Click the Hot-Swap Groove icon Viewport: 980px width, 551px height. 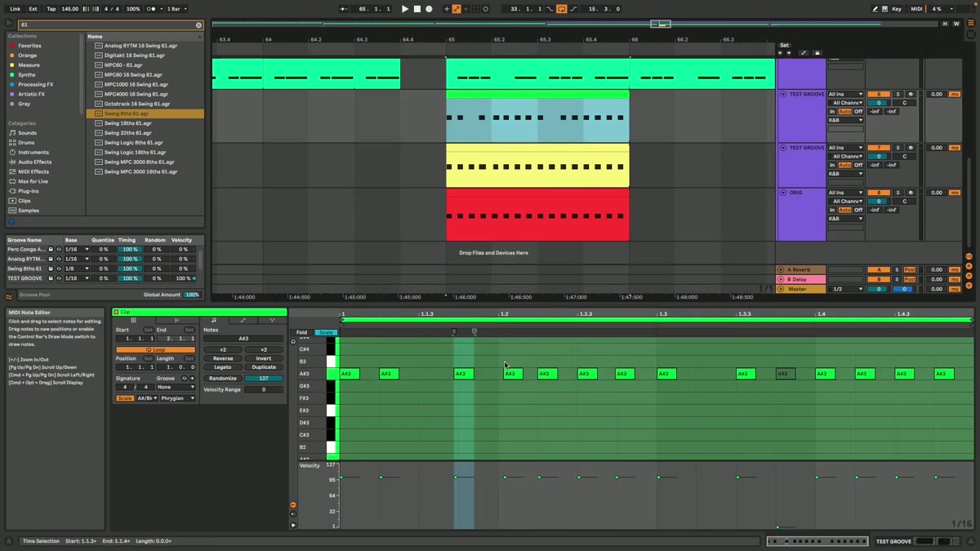[x=184, y=379]
